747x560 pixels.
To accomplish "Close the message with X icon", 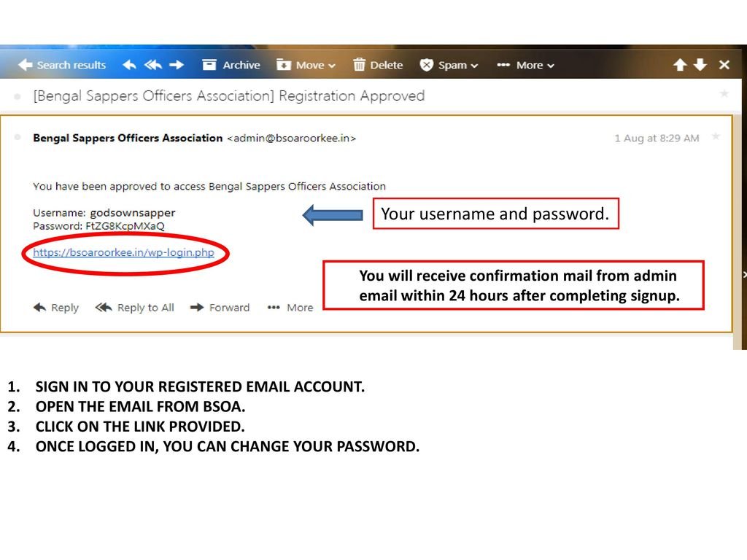I will tap(724, 65).
